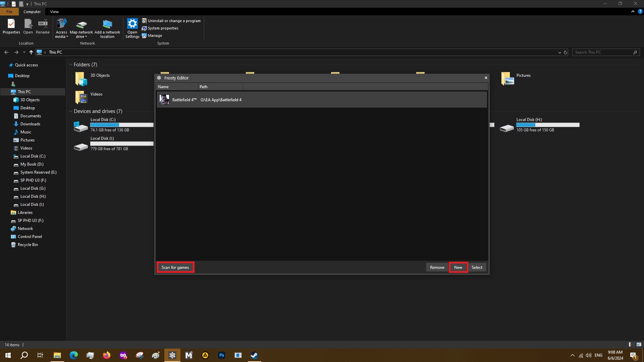Click the New button

tap(458, 267)
